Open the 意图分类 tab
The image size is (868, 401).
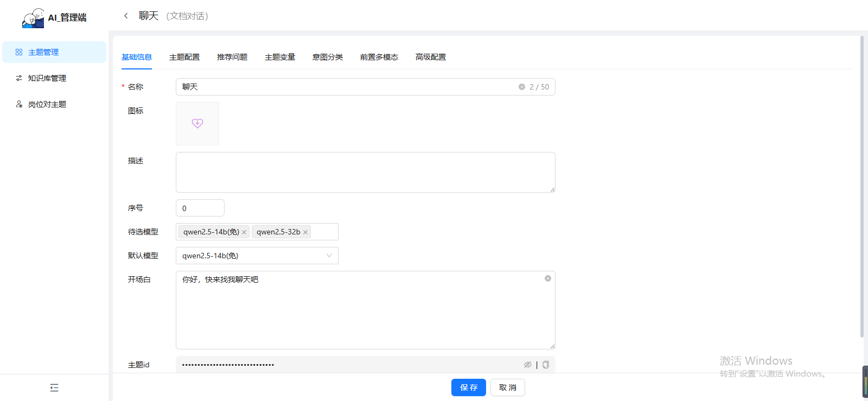(327, 57)
